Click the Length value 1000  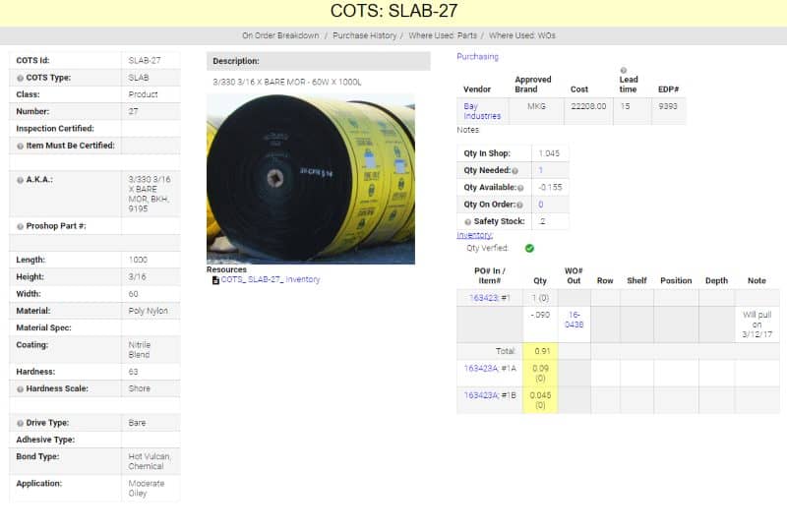pos(138,260)
